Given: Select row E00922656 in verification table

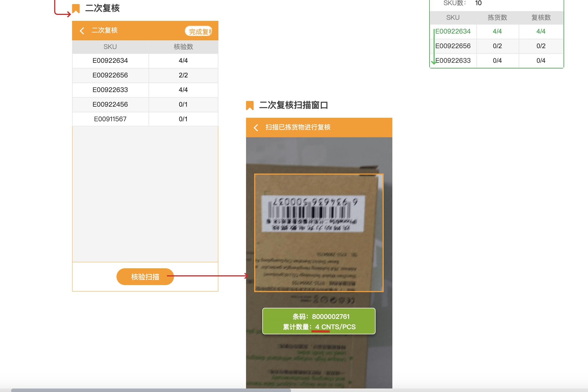Looking at the screenshot, I should point(110,75).
